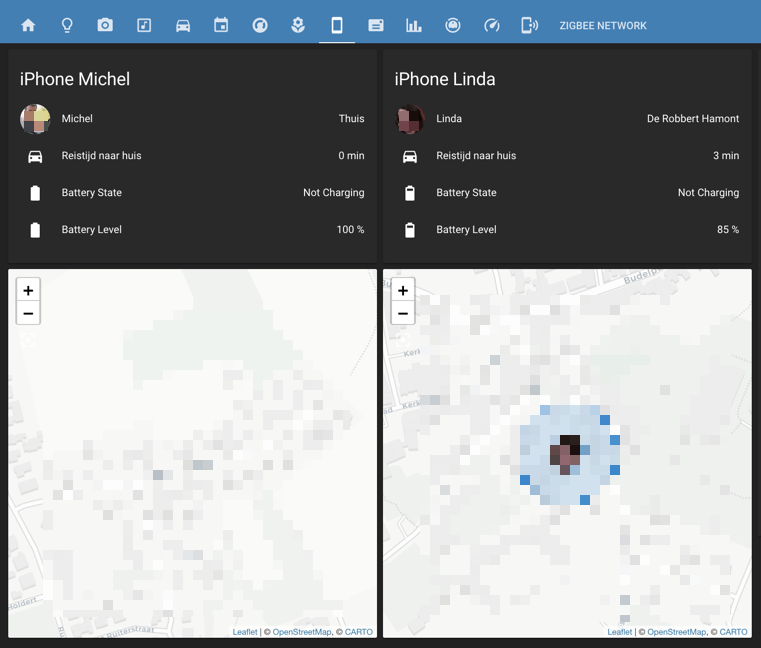
Task: Zoom in on Linda's map
Action: [403, 290]
